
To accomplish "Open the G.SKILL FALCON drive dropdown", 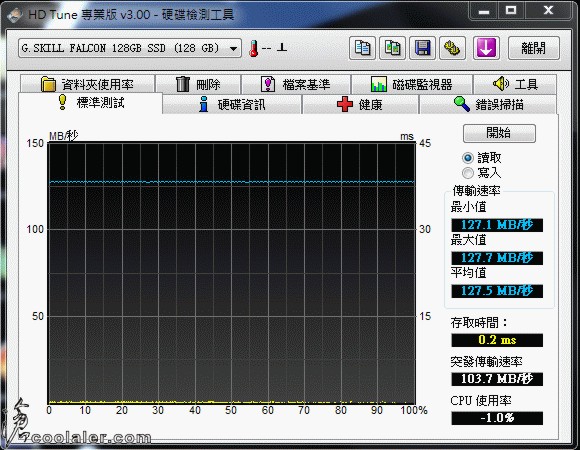I will click(x=130, y=48).
